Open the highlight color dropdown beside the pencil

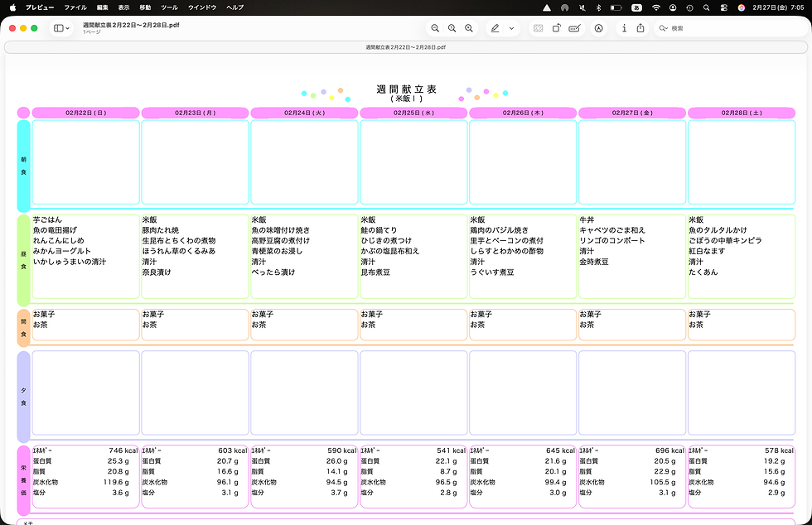coord(510,28)
